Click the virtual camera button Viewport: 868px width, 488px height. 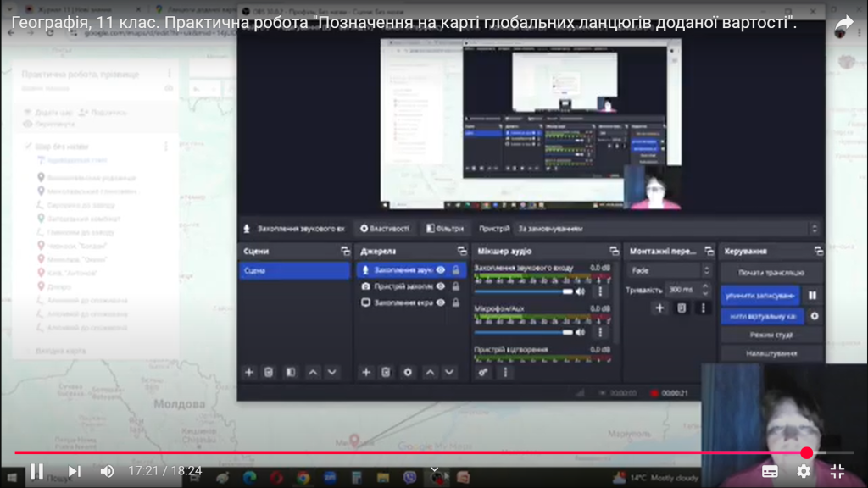pos(763,317)
